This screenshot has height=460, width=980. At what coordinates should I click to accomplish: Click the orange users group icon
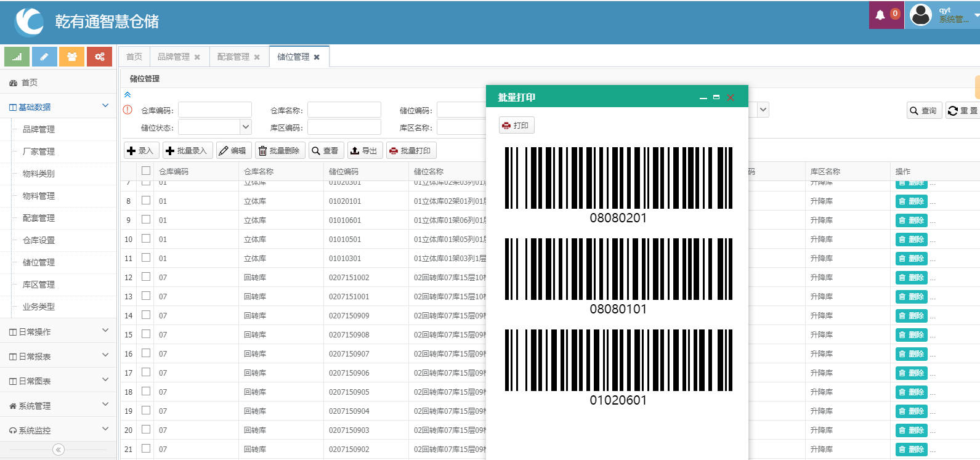[x=71, y=57]
